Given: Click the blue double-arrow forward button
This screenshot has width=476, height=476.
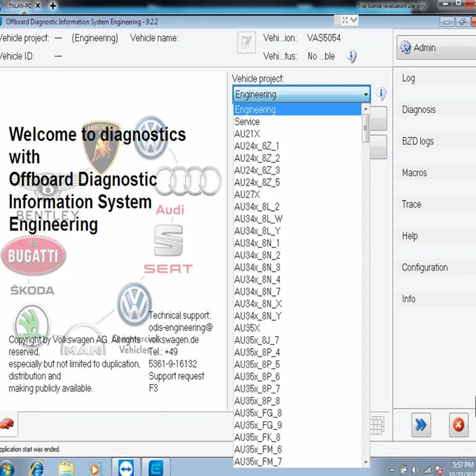Looking at the screenshot, I should [421, 425].
